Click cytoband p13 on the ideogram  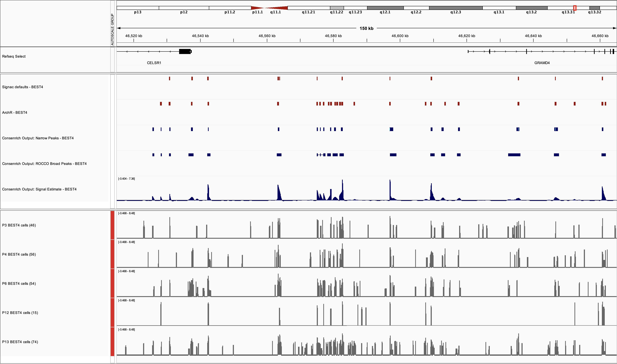pos(138,8)
